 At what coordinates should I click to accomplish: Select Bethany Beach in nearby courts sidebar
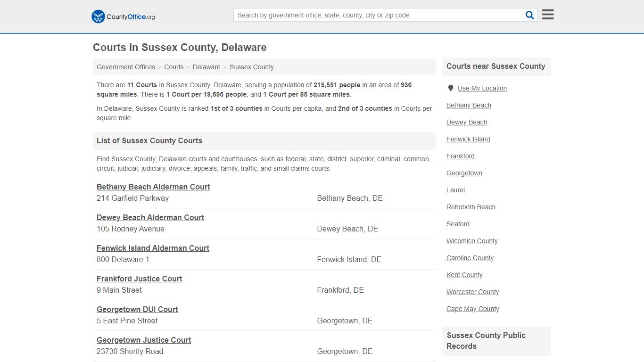pos(469,105)
